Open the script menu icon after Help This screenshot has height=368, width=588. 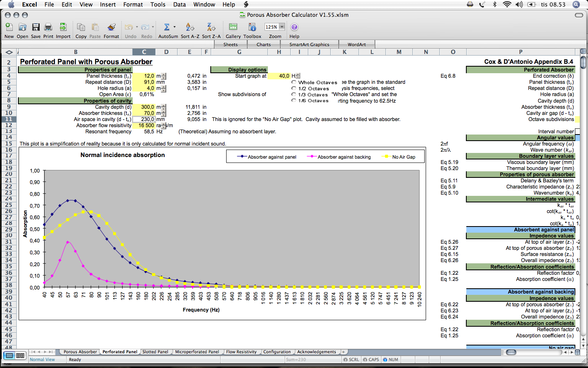point(246,4)
